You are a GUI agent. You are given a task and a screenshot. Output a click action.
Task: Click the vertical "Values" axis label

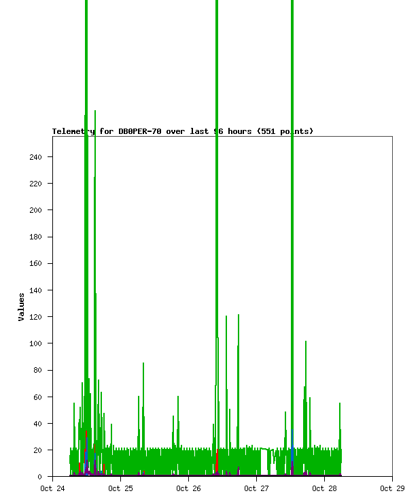22,307
